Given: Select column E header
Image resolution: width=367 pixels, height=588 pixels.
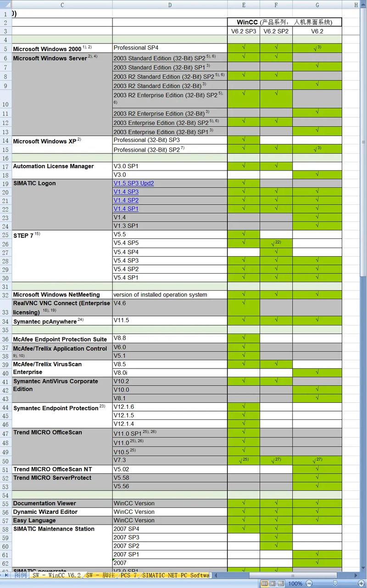Looking at the screenshot, I should pos(244,5).
